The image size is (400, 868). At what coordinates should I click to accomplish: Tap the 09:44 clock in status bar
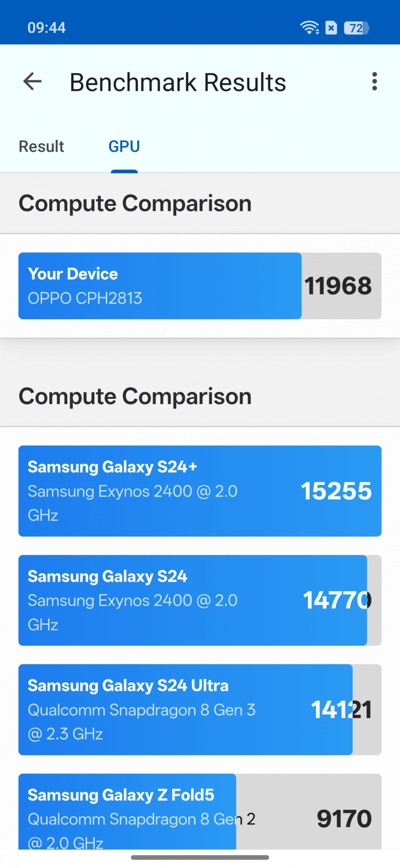pyautogui.click(x=46, y=28)
